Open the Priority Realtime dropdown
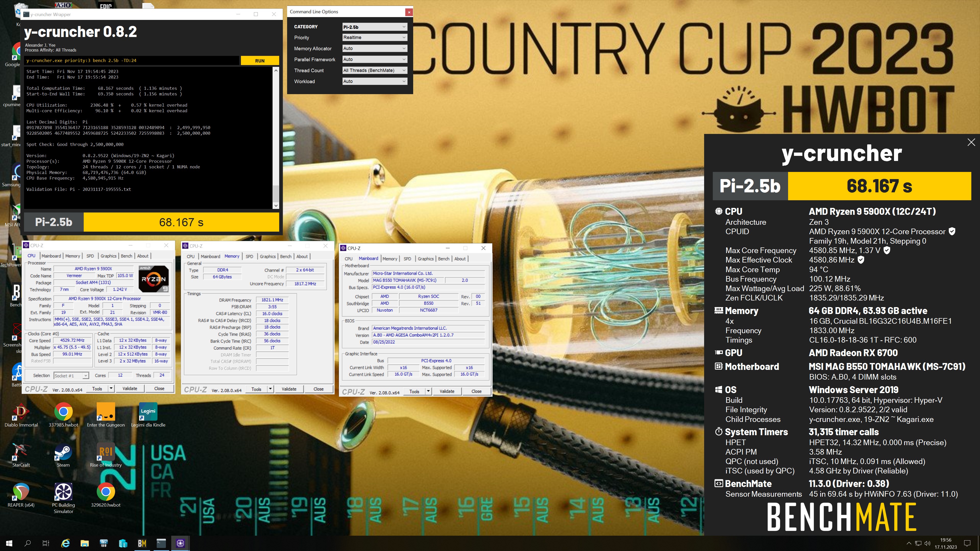980x551 pixels. (375, 37)
